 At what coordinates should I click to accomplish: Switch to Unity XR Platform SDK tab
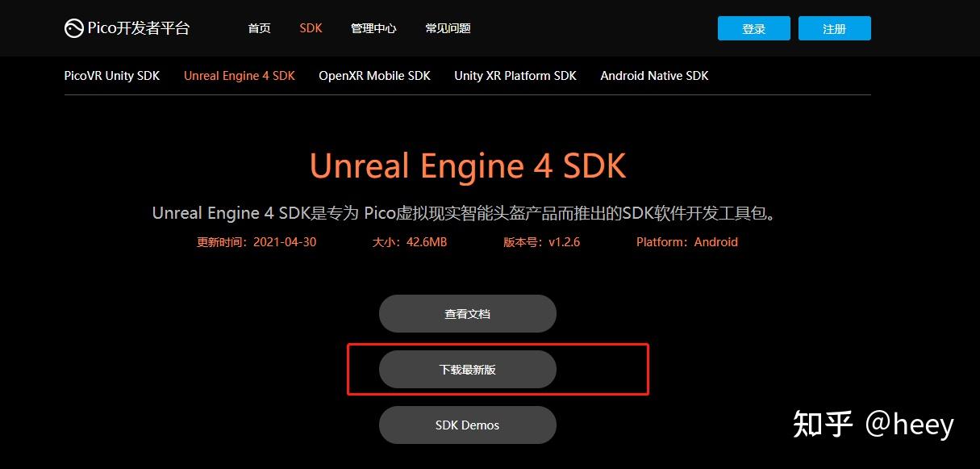pos(515,76)
